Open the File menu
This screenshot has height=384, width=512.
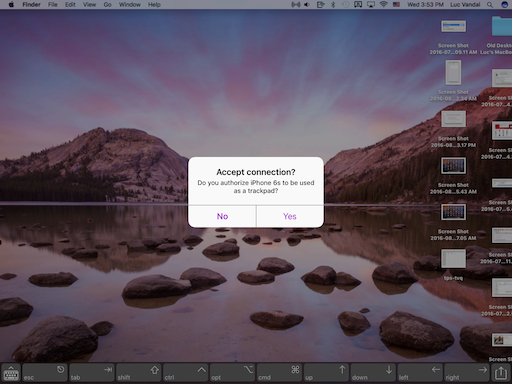tap(53, 5)
